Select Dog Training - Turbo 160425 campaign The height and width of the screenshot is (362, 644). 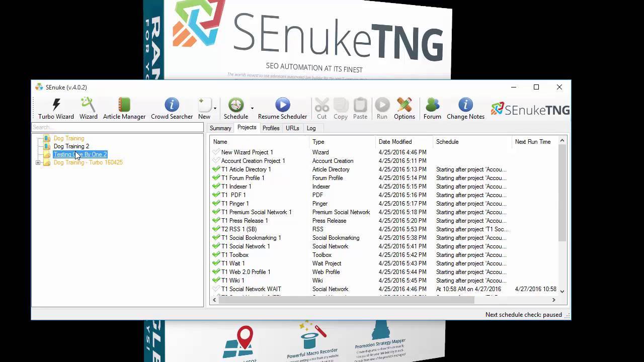click(88, 162)
